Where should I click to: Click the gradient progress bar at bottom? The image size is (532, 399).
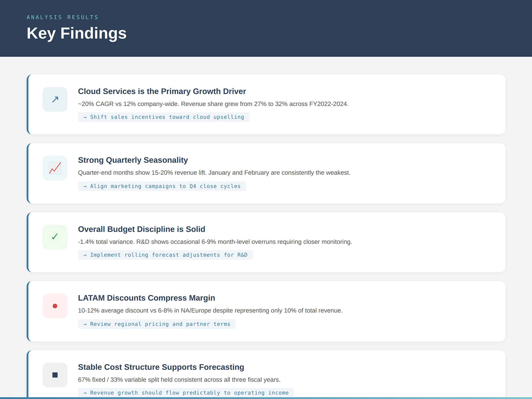266,398
